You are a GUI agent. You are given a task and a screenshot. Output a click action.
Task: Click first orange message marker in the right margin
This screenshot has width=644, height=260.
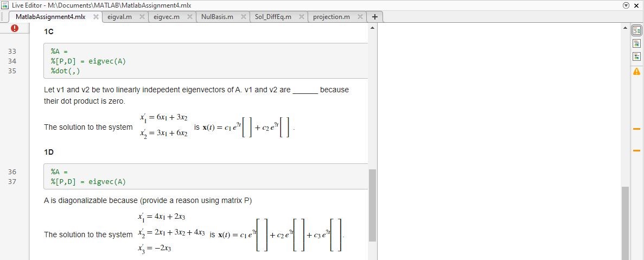pos(636,129)
